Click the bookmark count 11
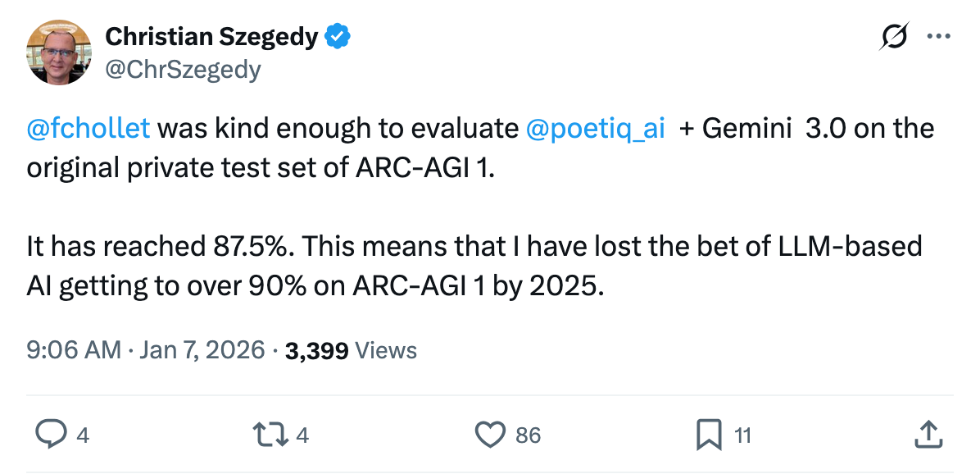The width and height of the screenshot is (980, 474). click(742, 435)
